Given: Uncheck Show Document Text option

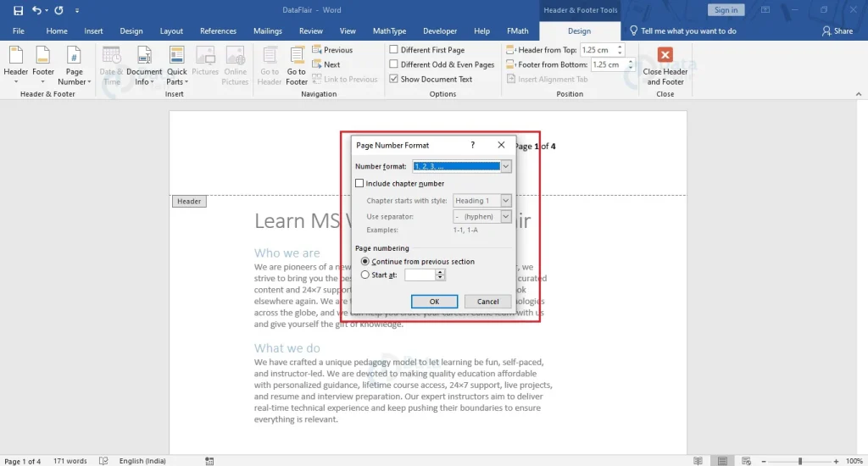Looking at the screenshot, I should pos(393,79).
